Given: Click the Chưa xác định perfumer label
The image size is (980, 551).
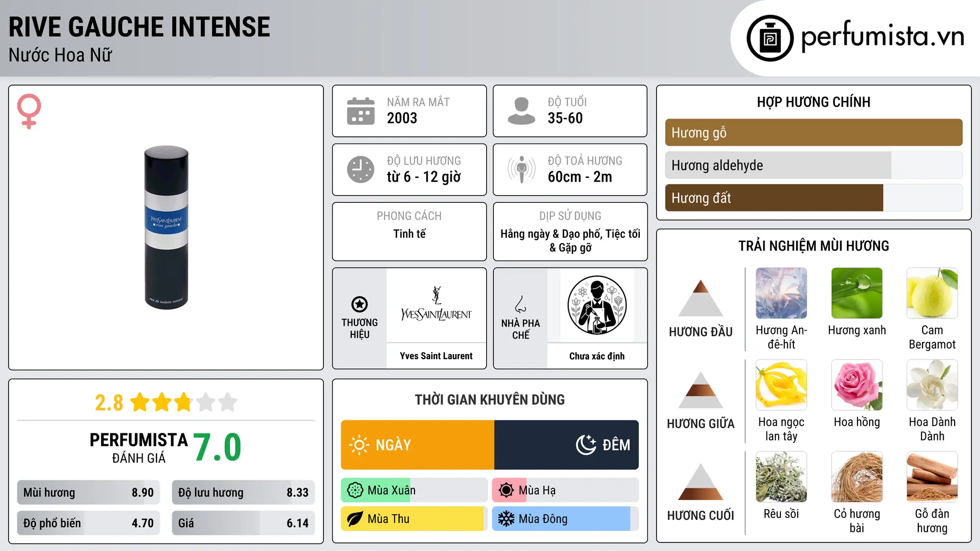Looking at the screenshot, I should (597, 356).
